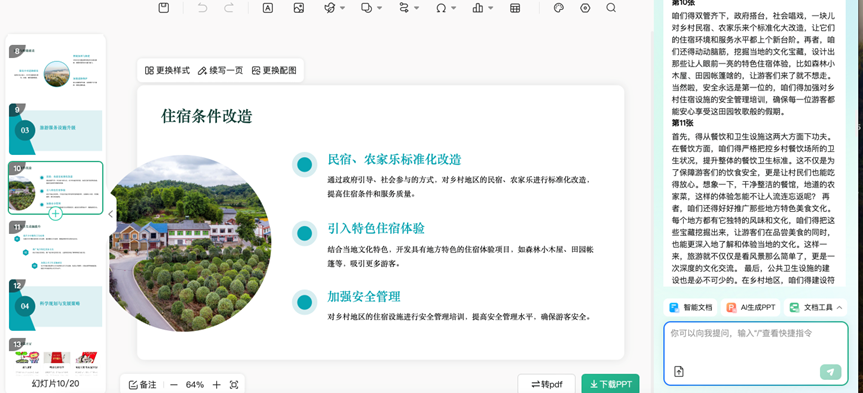The height and width of the screenshot is (393, 863).
Task: Open 智能文档 shortcut
Action: tap(690, 307)
